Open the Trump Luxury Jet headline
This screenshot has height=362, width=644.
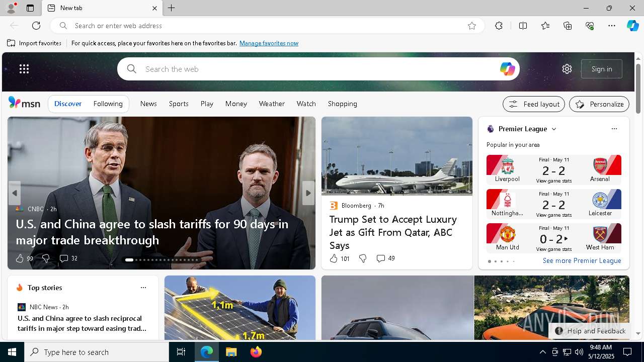[x=393, y=232]
